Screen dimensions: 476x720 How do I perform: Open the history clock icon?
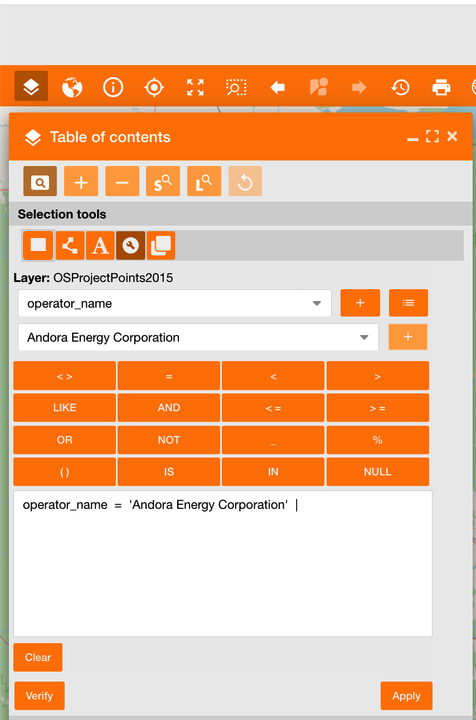click(400, 87)
